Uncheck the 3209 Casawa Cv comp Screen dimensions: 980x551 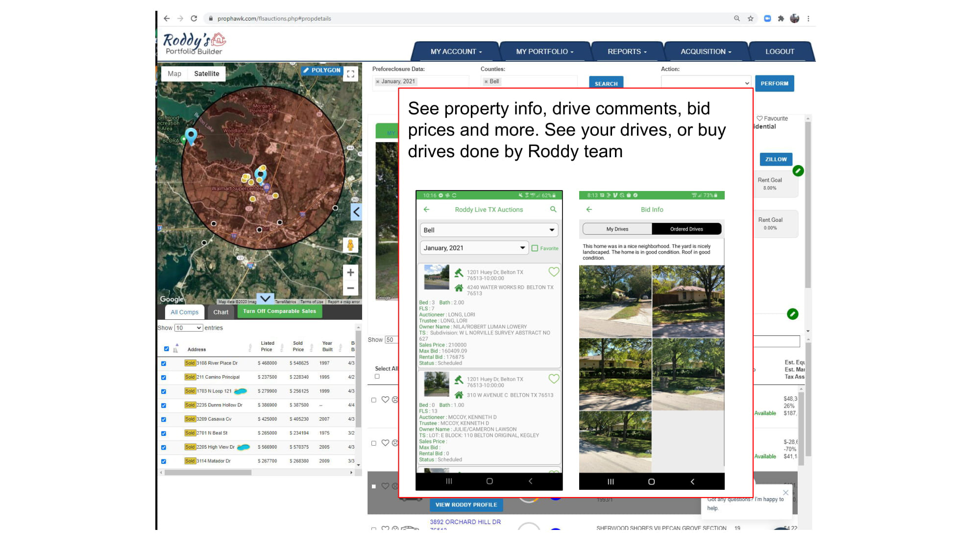(x=164, y=419)
